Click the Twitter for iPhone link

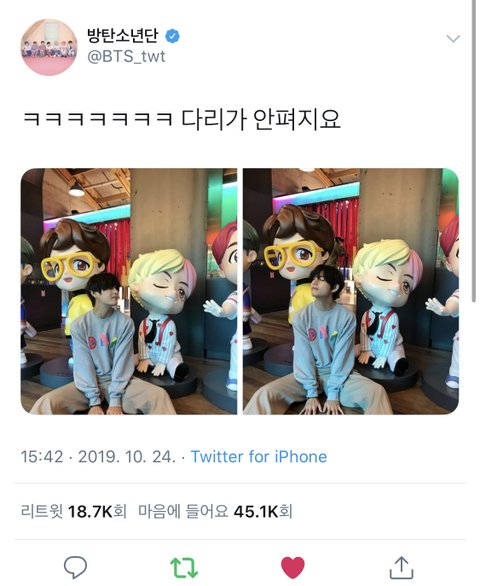coord(259,457)
